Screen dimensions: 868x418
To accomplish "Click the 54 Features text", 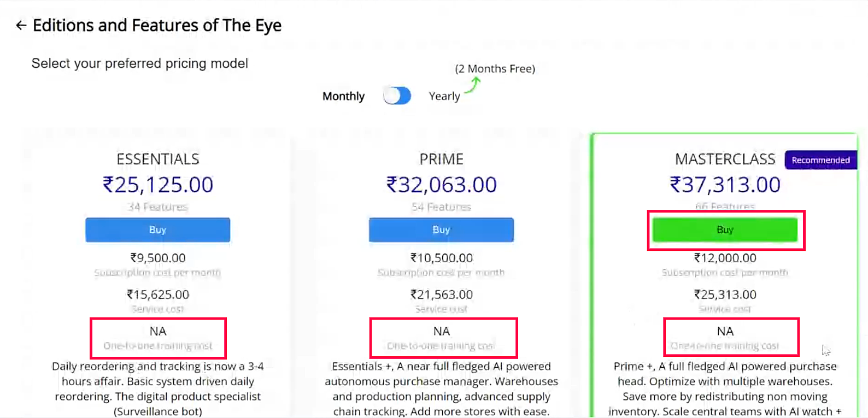I will click(x=441, y=207).
